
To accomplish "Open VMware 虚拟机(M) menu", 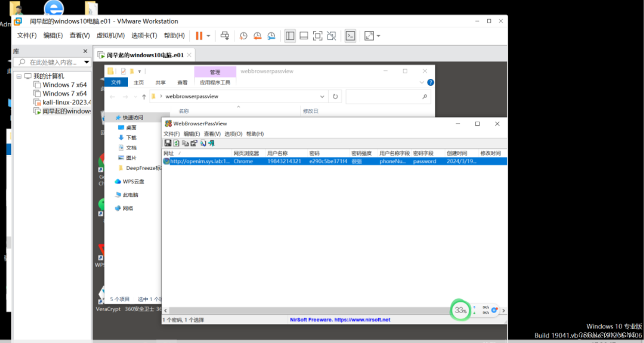I will pos(110,36).
